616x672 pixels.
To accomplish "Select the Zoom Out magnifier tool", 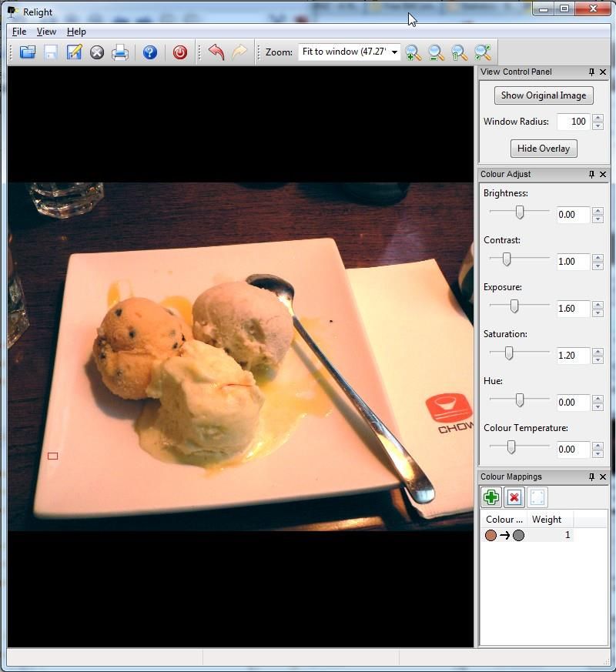I will 435,52.
